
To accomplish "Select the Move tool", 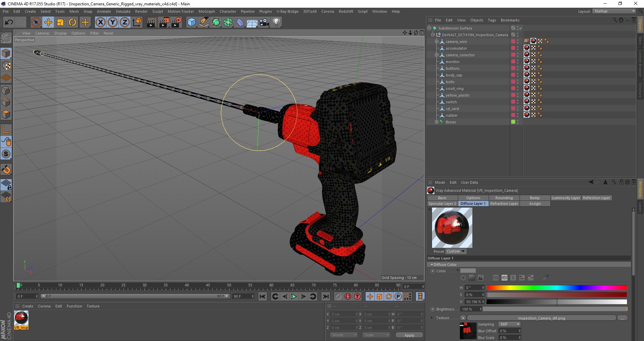I will tap(48, 22).
